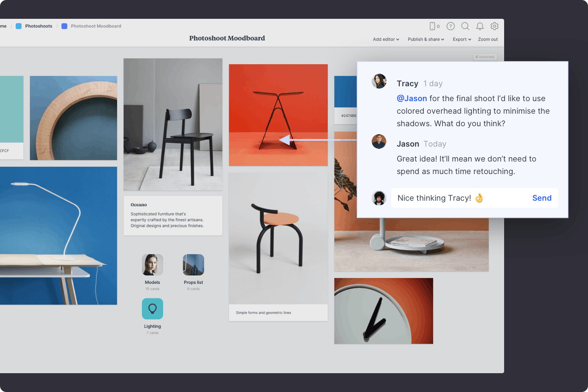
Task: Select the clock on red background image
Action: point(384,311)
